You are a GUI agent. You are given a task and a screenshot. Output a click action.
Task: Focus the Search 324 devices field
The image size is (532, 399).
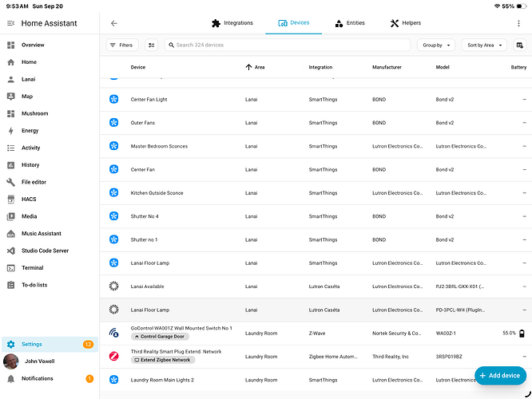pyautogui.click(x=288, y=45)
